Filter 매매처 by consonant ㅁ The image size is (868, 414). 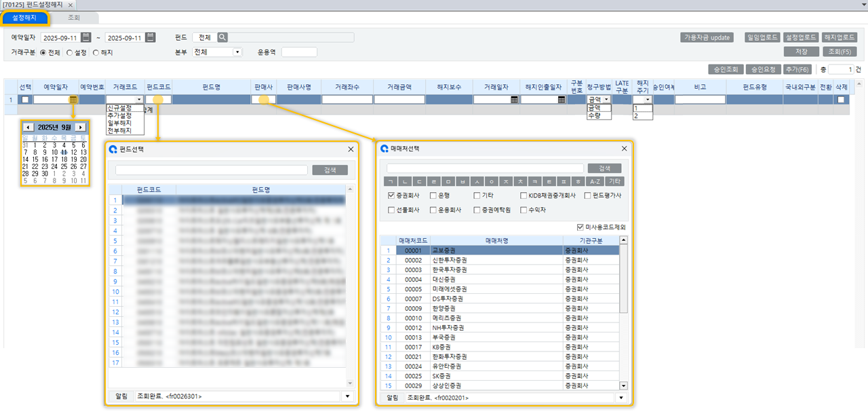click(450, 181)
